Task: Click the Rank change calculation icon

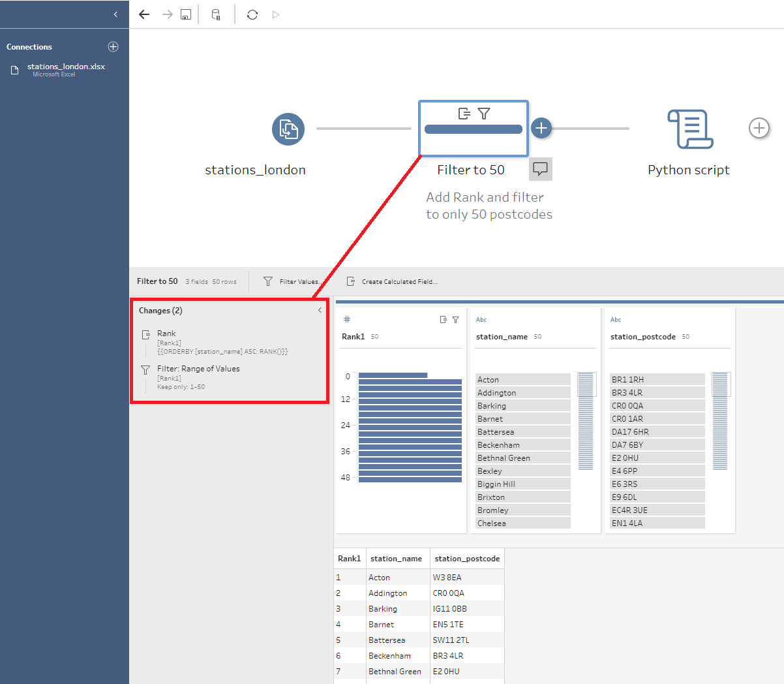Action: tap(146, 335)
